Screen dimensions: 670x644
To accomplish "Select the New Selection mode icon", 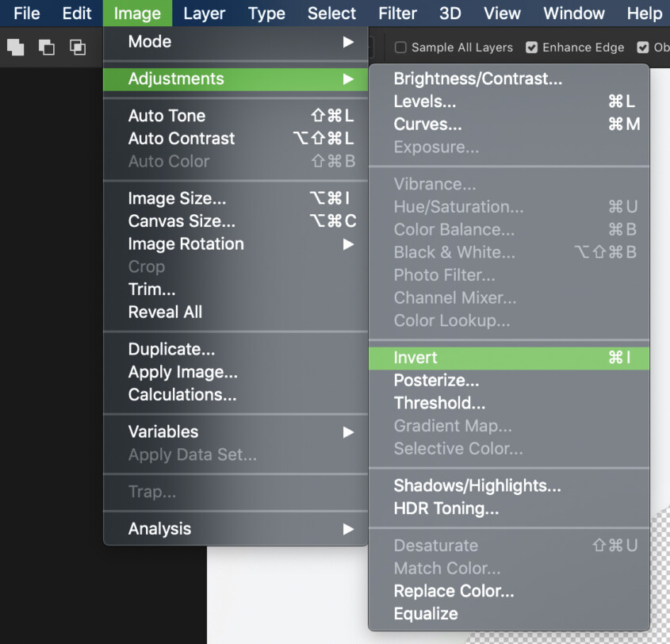I will click(15, 48).
